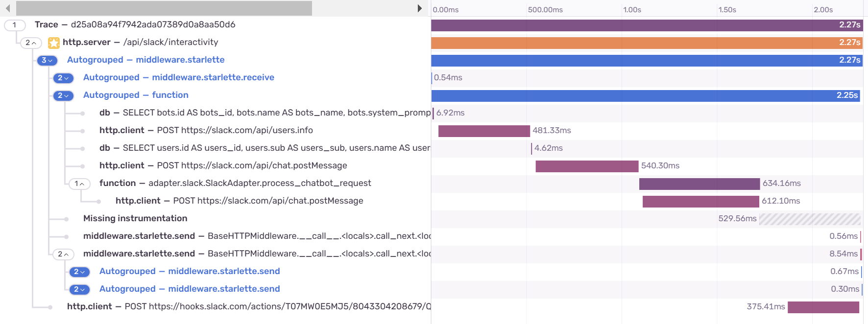Expand Autogrouped middleware.starlette.receive badge
This screenshot has height=324, width=868.
(x=63, y=78)
